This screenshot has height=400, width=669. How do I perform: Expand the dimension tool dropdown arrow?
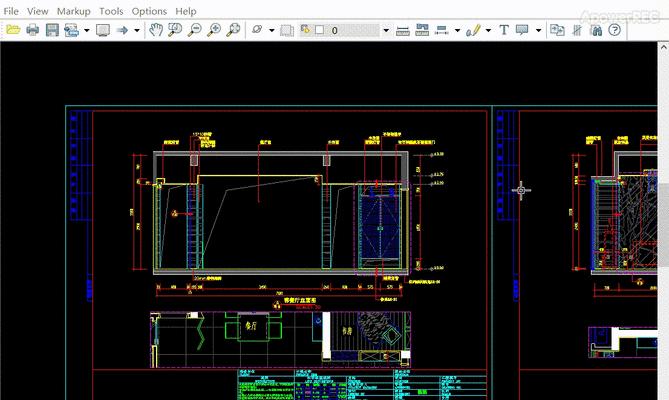coord(457,30)
